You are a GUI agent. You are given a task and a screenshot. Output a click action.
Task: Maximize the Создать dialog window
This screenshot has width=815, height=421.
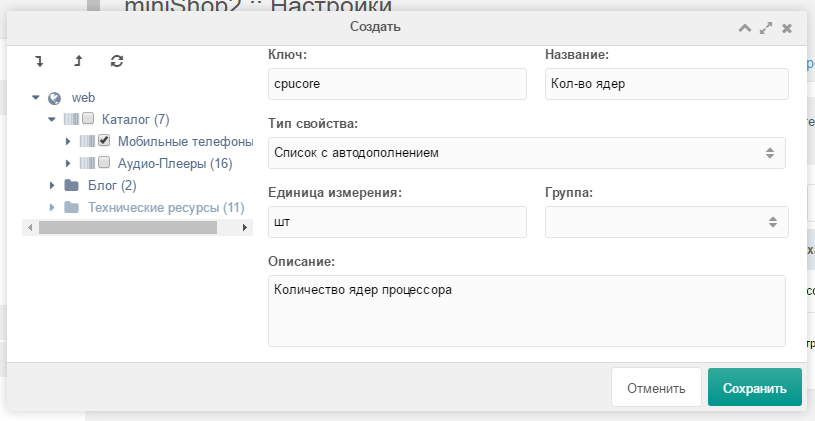766,28
